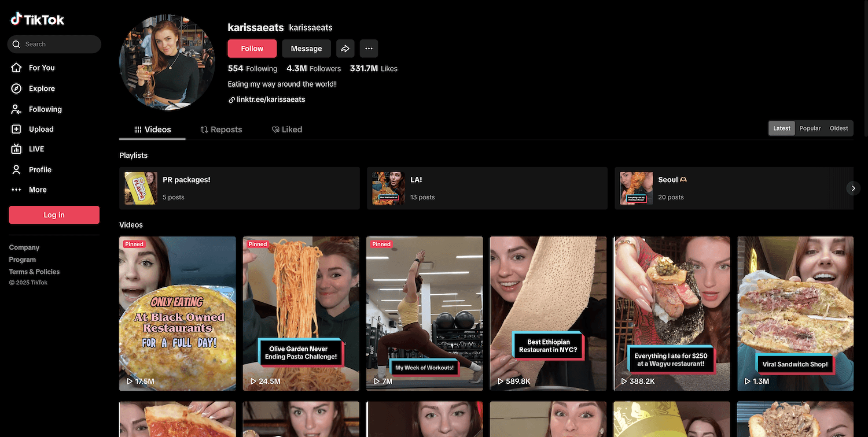Click the share arrow icon on profile

pos(345,49)
